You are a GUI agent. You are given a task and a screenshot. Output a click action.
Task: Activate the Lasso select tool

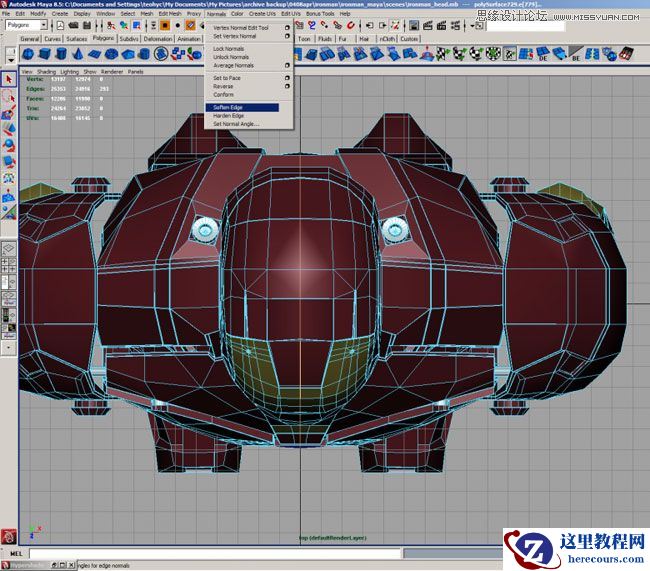coord(9,95)
